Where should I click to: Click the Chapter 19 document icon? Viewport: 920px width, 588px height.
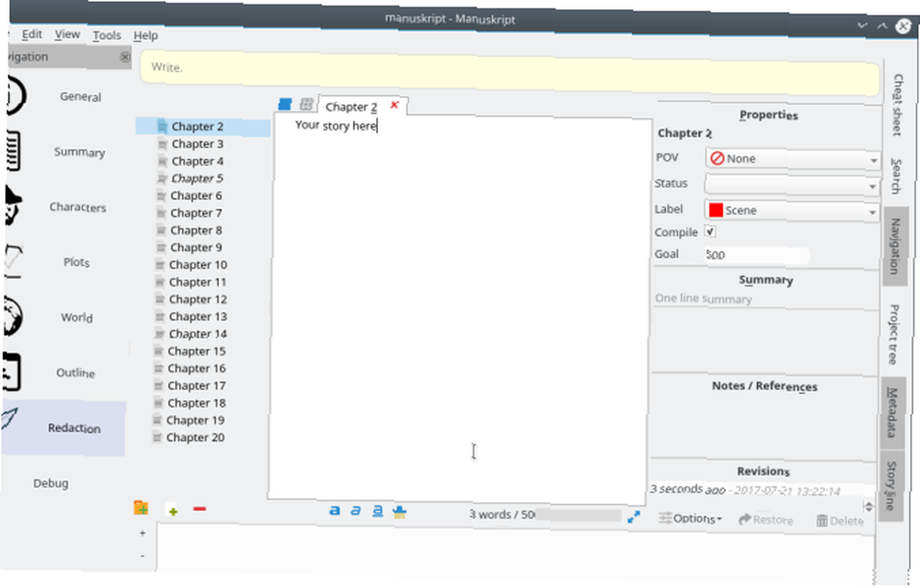point(156,420)
